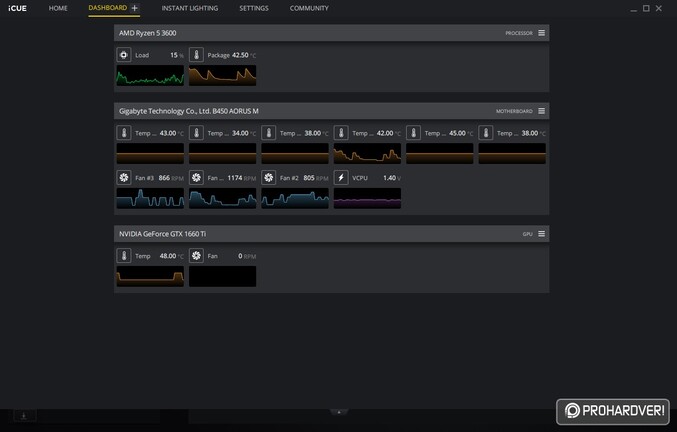Select the GPU Temp 48.00 graph
Screen dimensions: 677x432
(150, 276)
